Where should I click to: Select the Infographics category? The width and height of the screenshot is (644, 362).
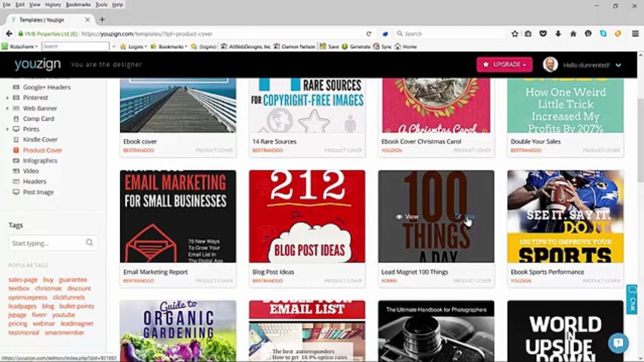click(x=40, y=160)
